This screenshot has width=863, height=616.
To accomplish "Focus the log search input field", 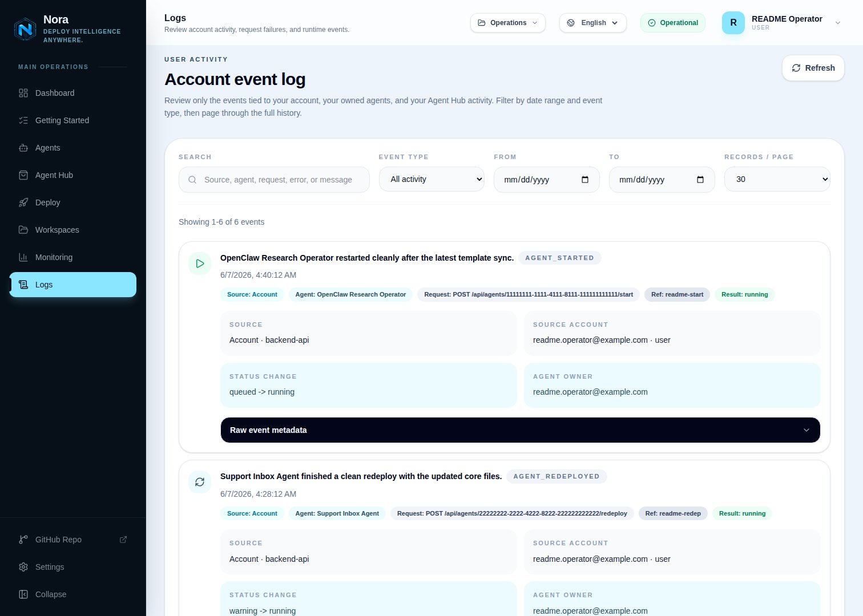I will click(274, 180).
